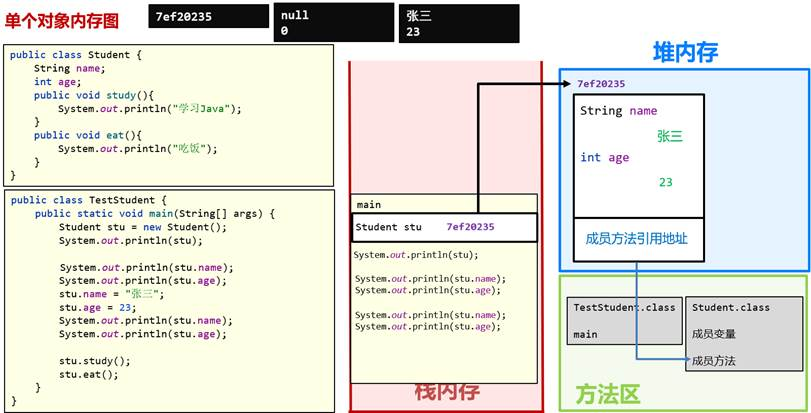Click Student stu in the stack frame
Viewport: 811px width, 413px height.
click(x=388, y=227)
